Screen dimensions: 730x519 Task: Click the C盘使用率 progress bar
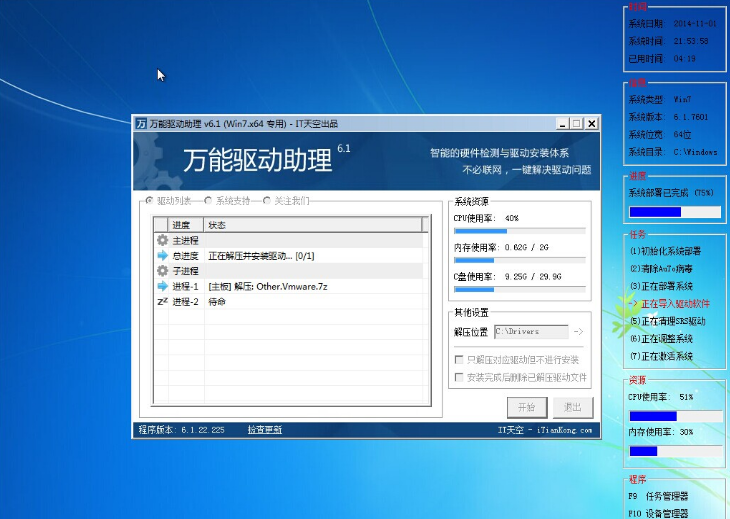(520, 290)
